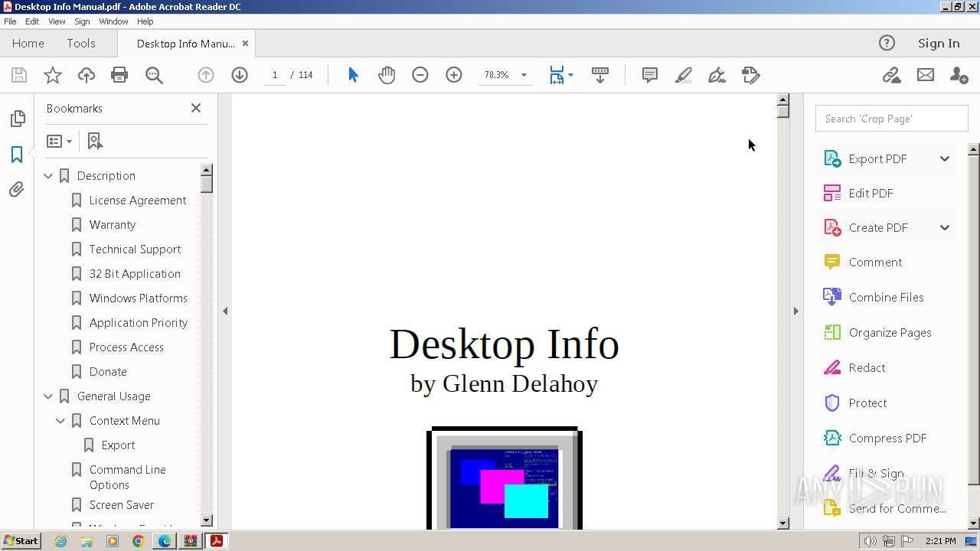
Task: Open the Window menu
Action: click(x=113, y=21)
